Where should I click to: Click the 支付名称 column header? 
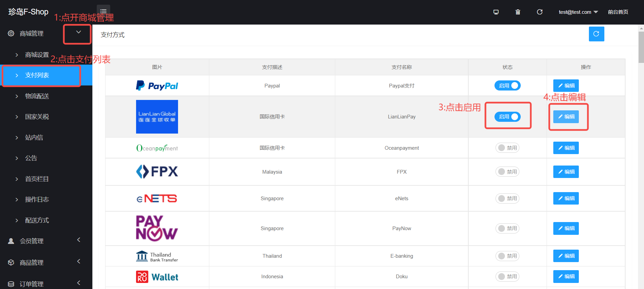(402, 67)
